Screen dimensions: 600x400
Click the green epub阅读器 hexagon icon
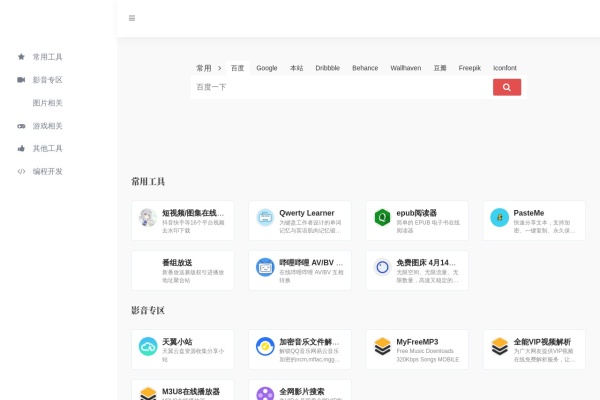click(382, 218)
